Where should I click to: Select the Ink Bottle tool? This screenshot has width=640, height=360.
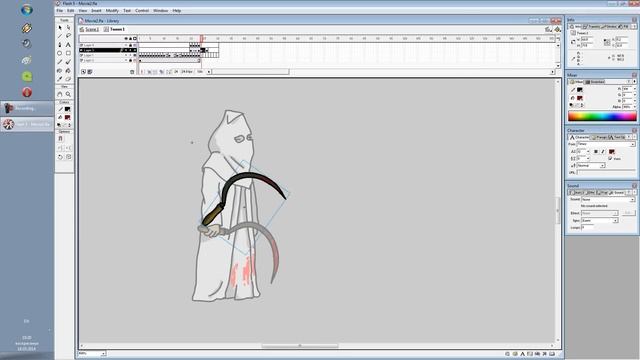tap(60, 70)
